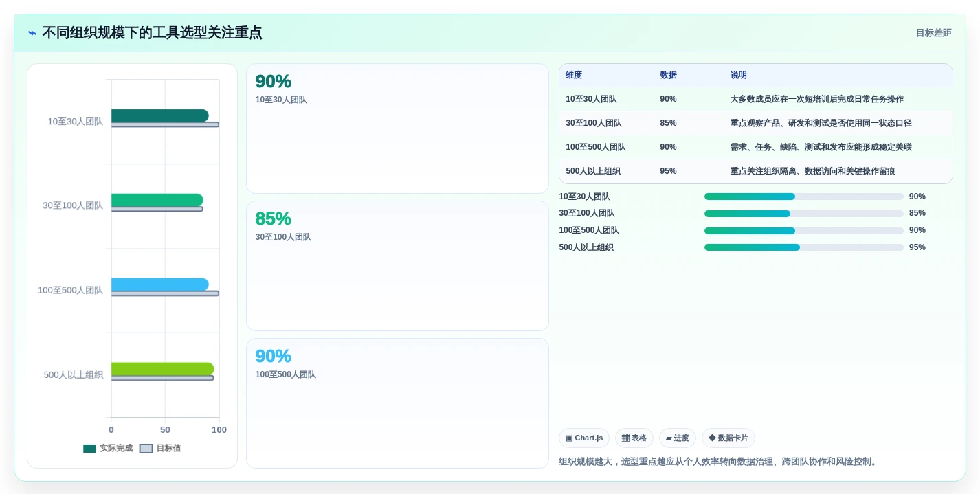The width and height of the screenshot is (980, 494).
Task: Click the 目标差距 label in the header
Action: point(934,33)
